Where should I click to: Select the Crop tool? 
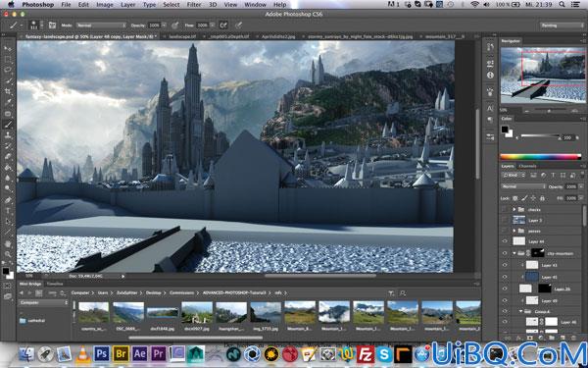(8, 91)
